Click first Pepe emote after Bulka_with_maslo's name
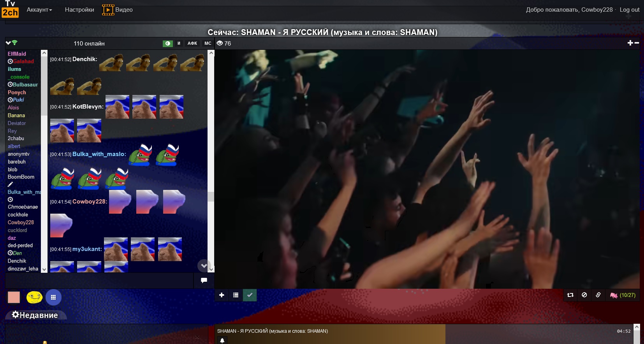 pos(140,154)
